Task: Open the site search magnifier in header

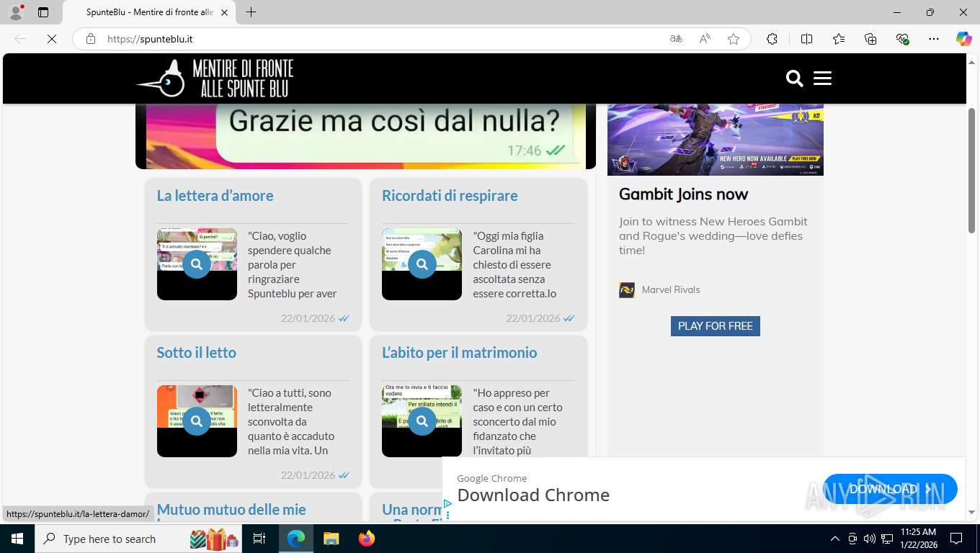Action: [794, 78]
